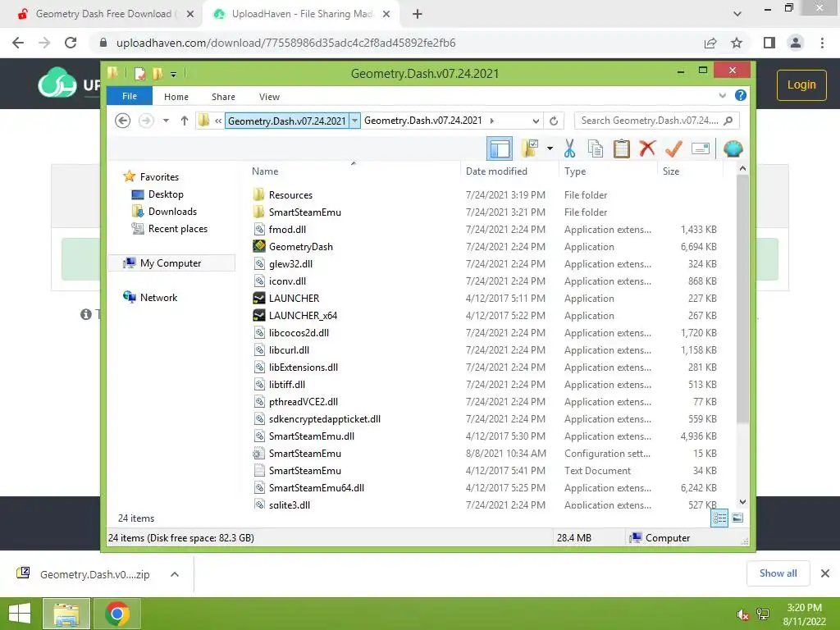Refresh the Explorer folder view
This screenshot has height=630, width=840.
pyautogui.click(x=554, y=121)
